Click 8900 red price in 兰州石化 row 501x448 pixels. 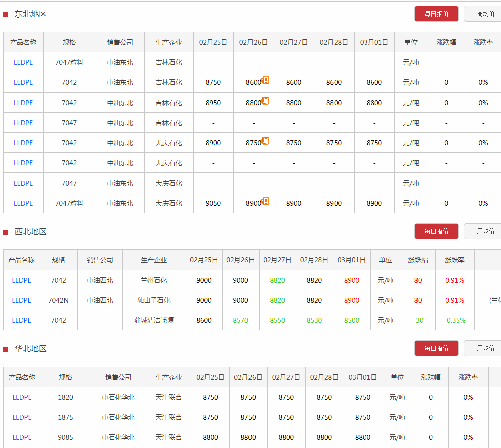352,281
